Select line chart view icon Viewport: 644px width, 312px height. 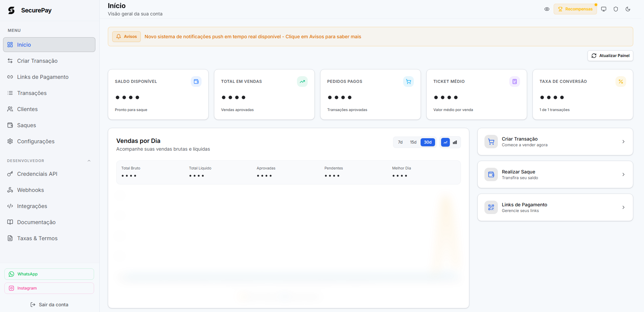coord(445,142)
